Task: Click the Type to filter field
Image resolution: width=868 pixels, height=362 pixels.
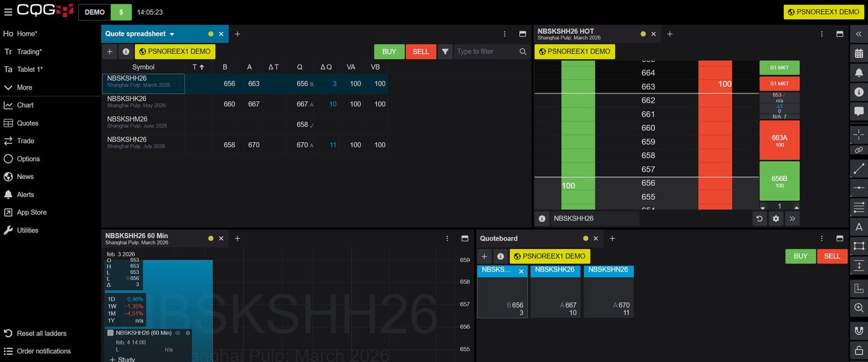Action: 485,52
